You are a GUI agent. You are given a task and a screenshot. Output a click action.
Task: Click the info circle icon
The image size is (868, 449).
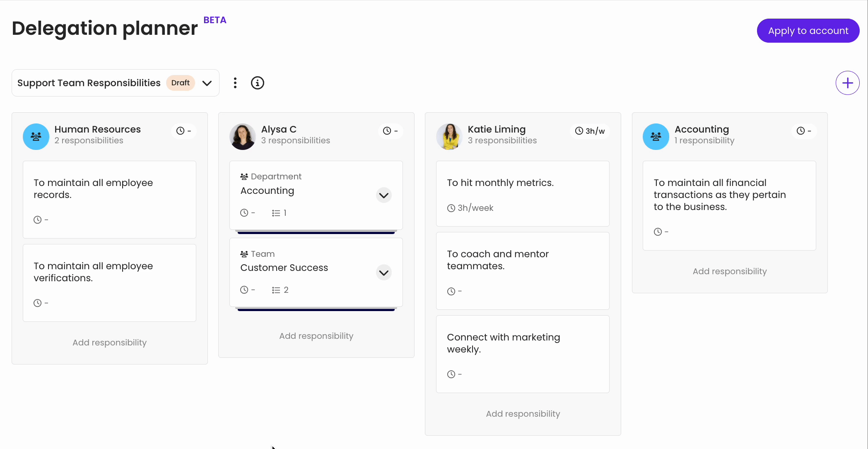[257, 83]
